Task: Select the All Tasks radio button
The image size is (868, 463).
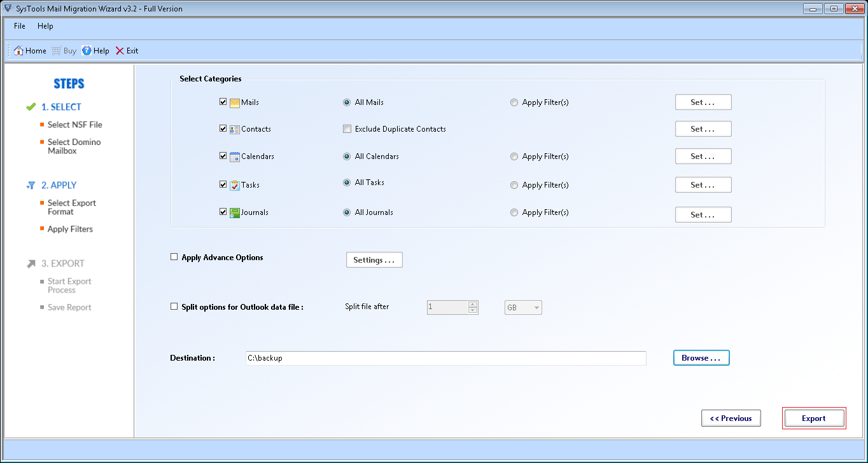Action: pyautogui.click(x=347, y=183)
